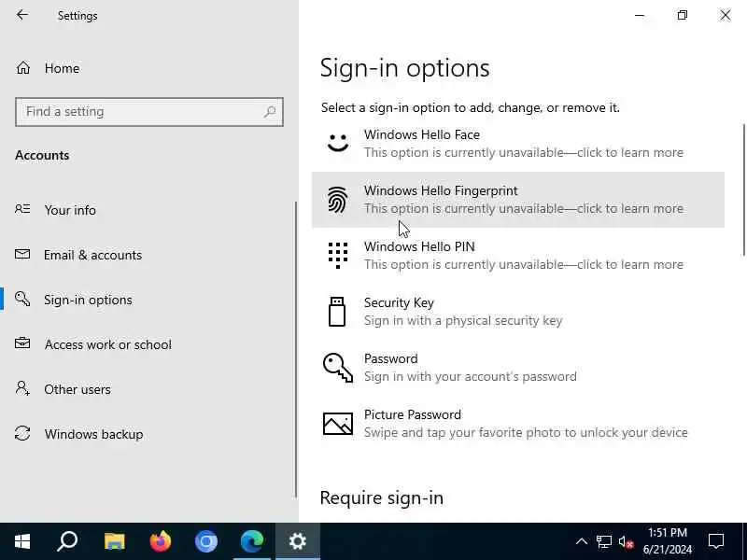Click the Picture Password image icon
The height and width of the screenshot is (560, 747).
338,424
